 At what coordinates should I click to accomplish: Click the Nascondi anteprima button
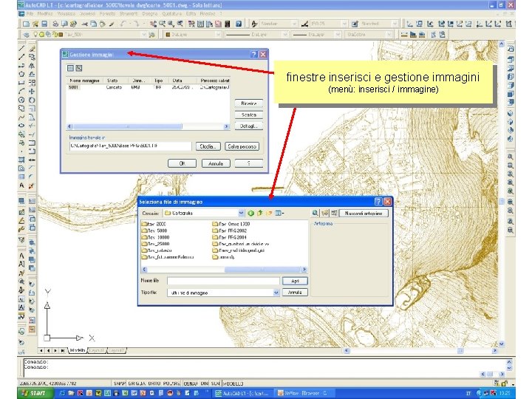pyautogui.click(x=364, y=213)
